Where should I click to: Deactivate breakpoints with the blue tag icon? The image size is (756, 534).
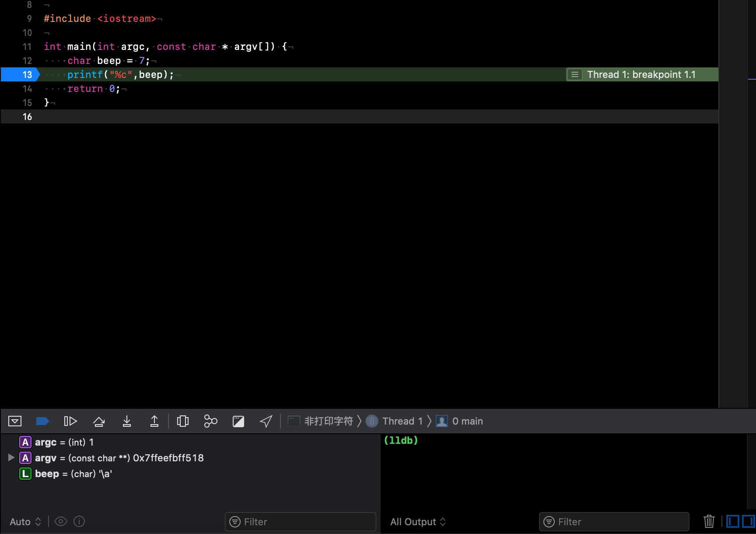pos(42,421)
